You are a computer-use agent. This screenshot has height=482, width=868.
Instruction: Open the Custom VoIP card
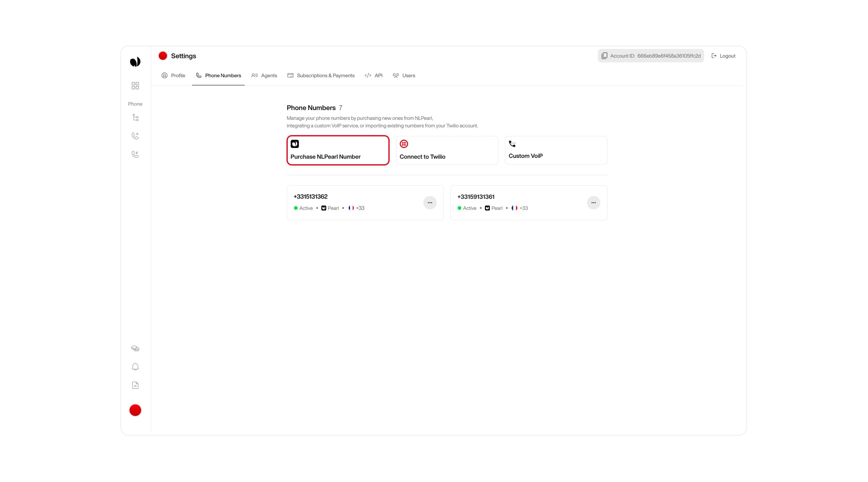tap(556, 150)
